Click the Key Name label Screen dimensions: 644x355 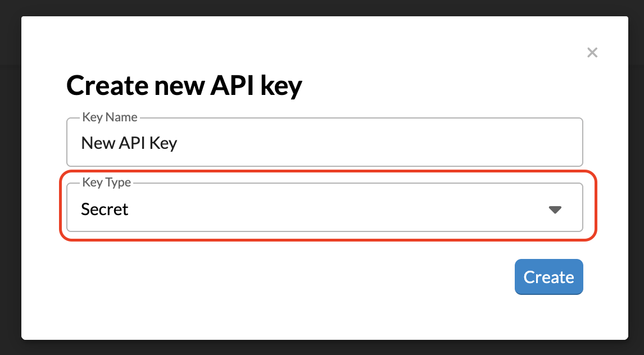pyautogui.click(x=110, y=117)
